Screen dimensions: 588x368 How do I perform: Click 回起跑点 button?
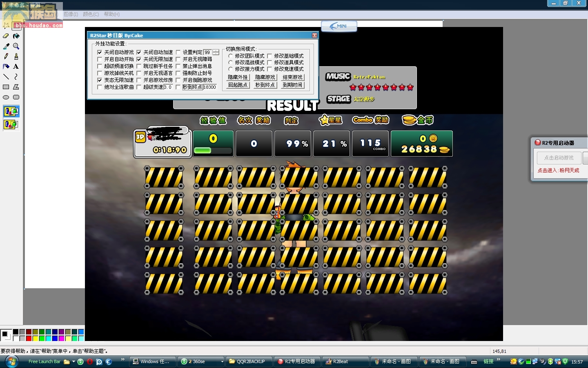click(238, 85)
